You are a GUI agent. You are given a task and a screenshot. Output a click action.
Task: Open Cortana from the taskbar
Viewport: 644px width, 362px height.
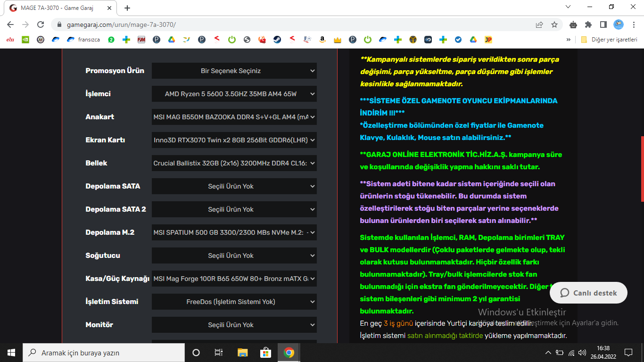pyautogui.click(x=196, y=353)
